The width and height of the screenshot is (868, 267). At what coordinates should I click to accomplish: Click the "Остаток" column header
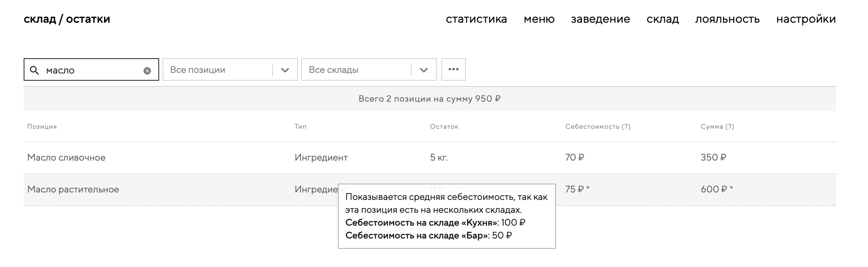tap(444, 127)
